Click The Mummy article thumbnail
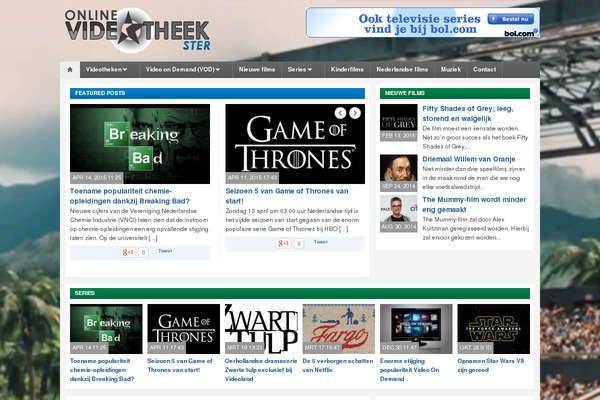The width and height of the screenshot is (600, 400). [398, 214]
